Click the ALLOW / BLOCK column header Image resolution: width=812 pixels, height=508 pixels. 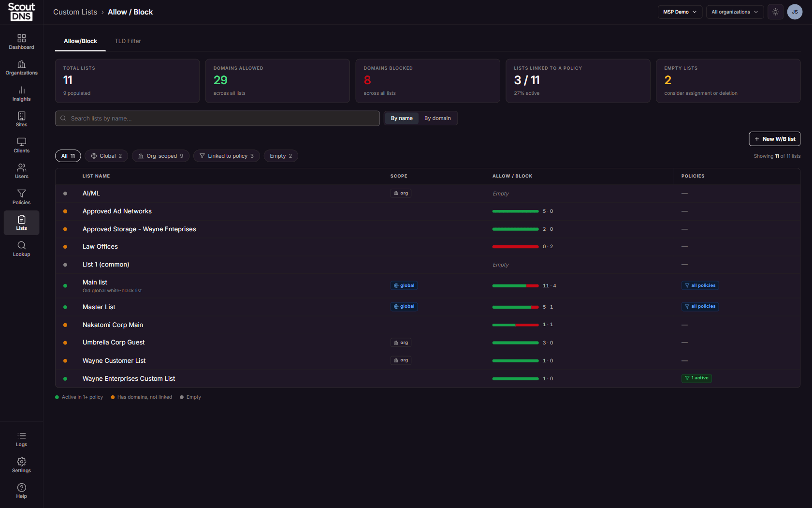click(512, 176)
